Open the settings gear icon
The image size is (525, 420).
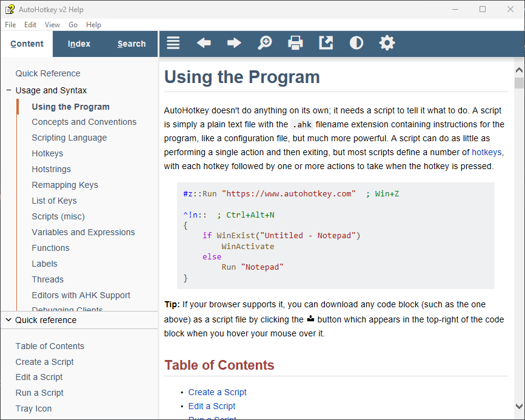click(387, 43)
